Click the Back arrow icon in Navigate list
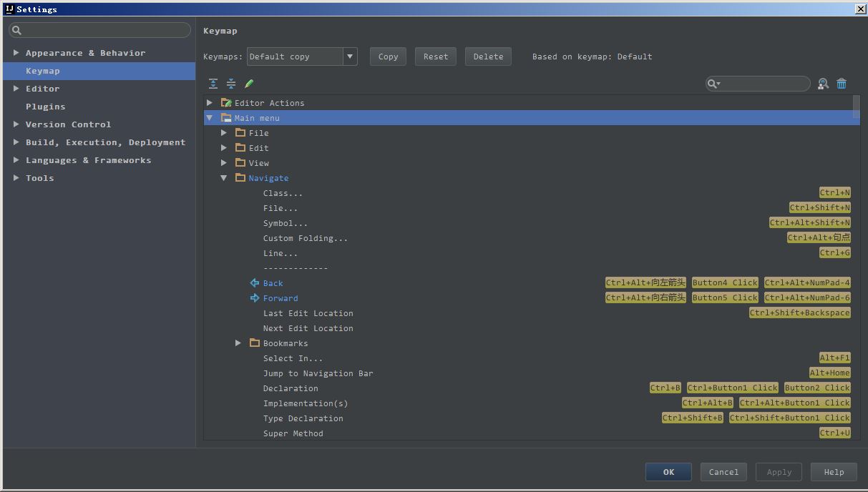This screenshot has width=868, height=492. tap(254, 283)
